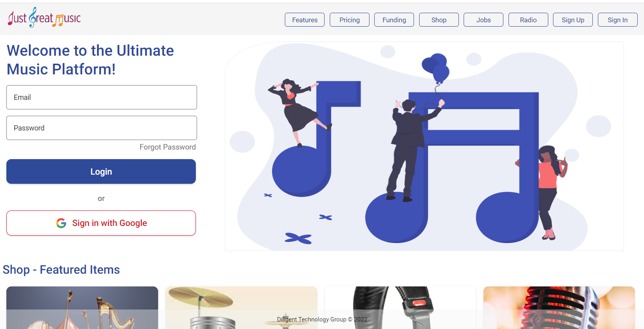Open the vintage microphone featured item

[x=559, y=308]
